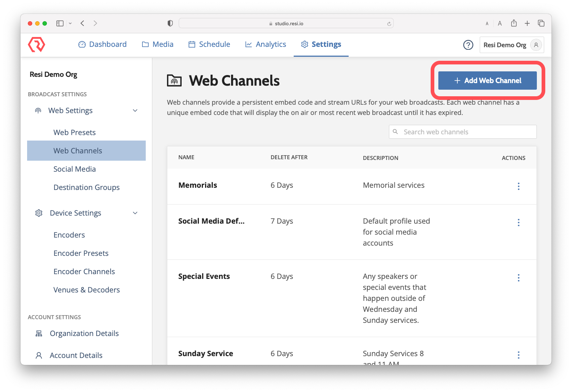Click the Special Events channel name
Screen dimensions: 572x392
204,276
